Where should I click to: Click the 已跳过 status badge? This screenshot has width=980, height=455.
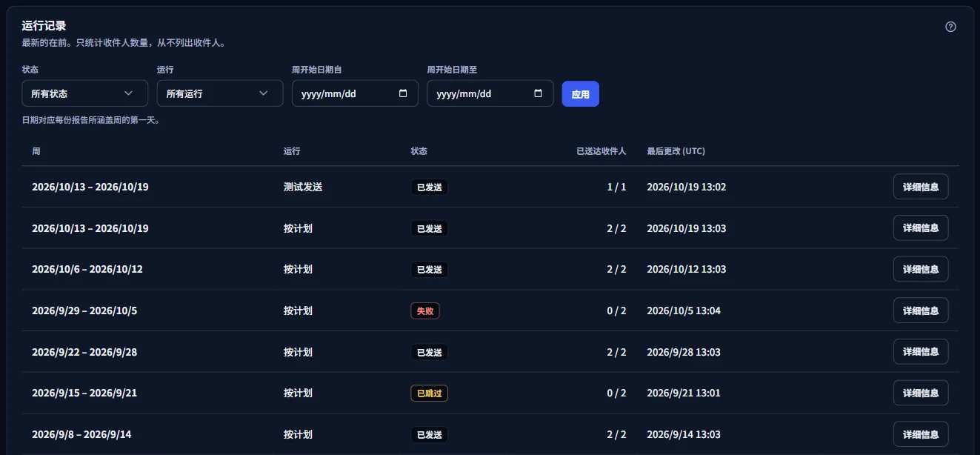tap(430, 393)
